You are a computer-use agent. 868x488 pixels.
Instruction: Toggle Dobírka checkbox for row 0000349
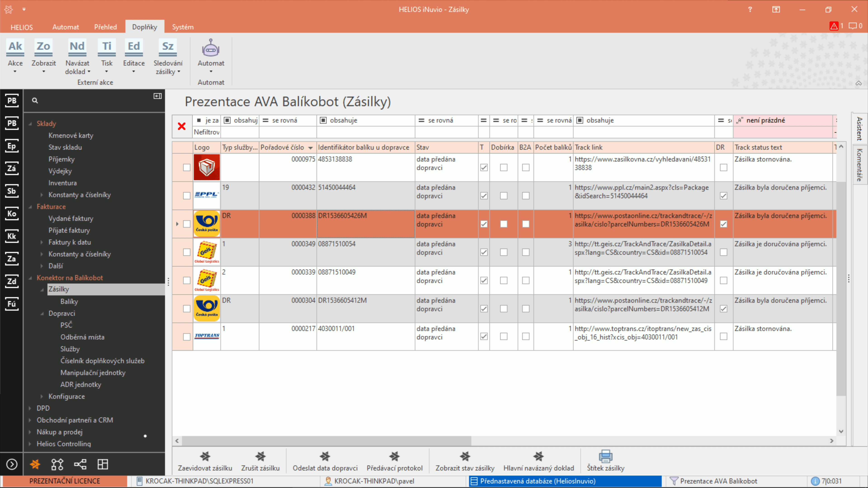coord(504,252)
